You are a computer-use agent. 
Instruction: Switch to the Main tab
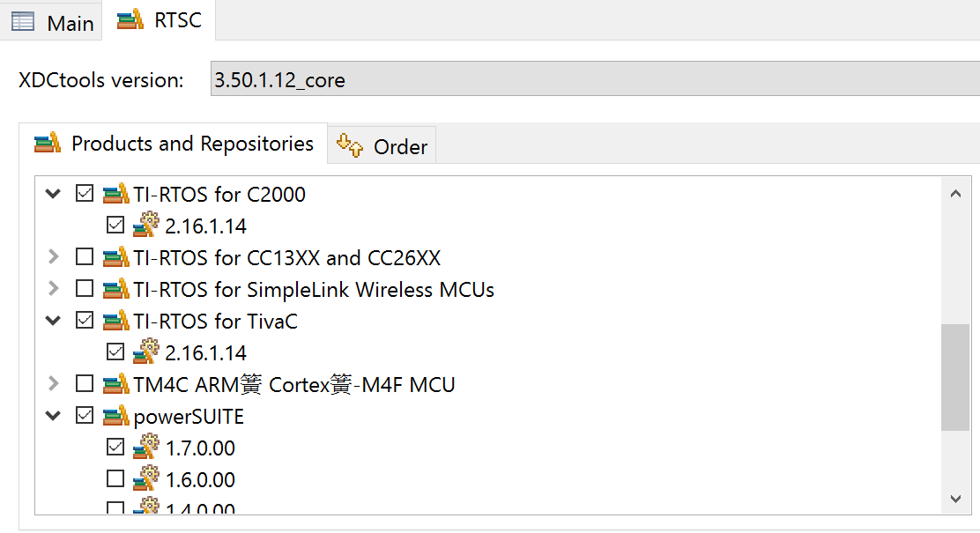click(x=52, y=23)
